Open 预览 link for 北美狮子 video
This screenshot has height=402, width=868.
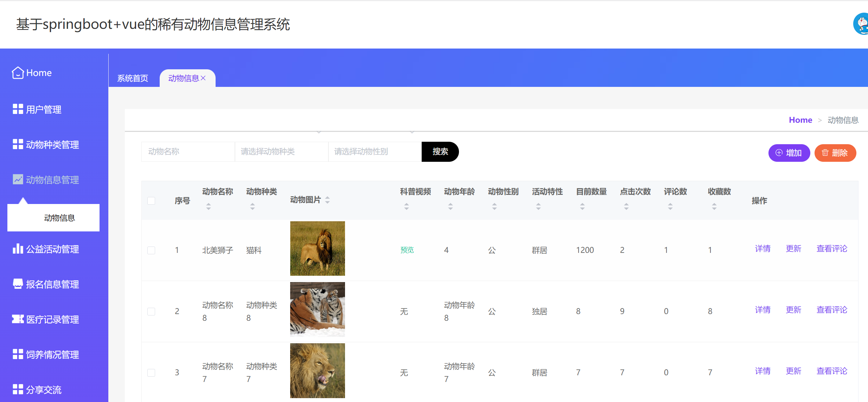point(407,250)
